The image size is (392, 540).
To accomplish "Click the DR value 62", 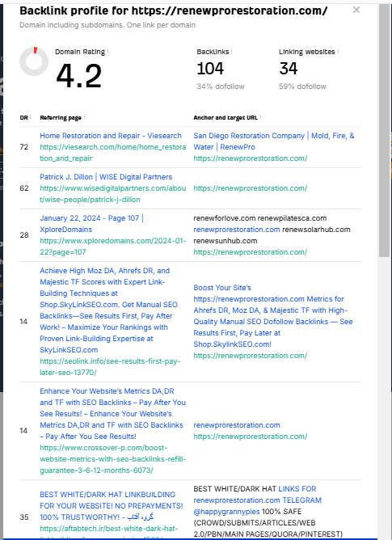I will pyautogui.click(x=23, y=188).
